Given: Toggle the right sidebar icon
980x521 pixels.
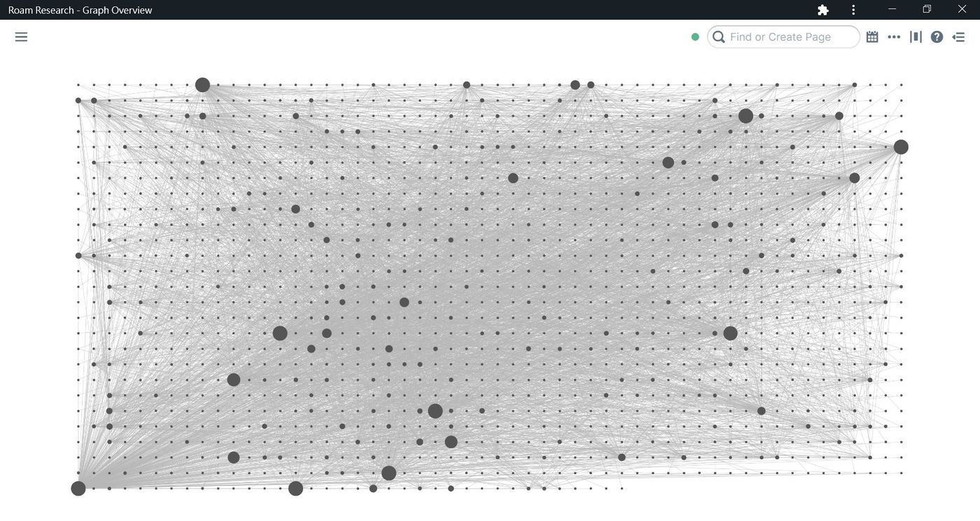Looking at the screenshot, I should 959,37.
